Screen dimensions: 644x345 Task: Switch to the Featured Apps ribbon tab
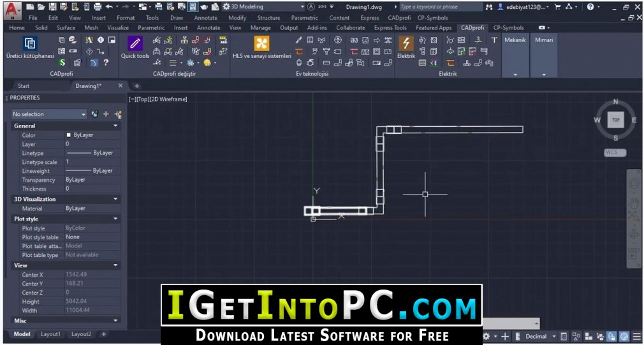(x=434, y=28)
